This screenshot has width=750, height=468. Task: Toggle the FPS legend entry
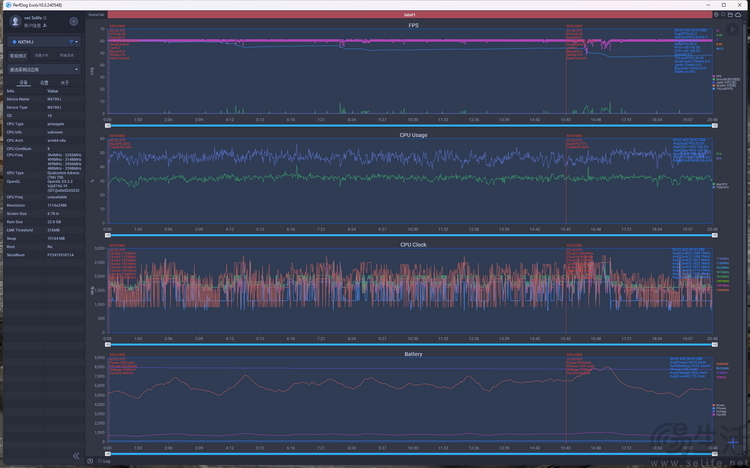point(717,76)
